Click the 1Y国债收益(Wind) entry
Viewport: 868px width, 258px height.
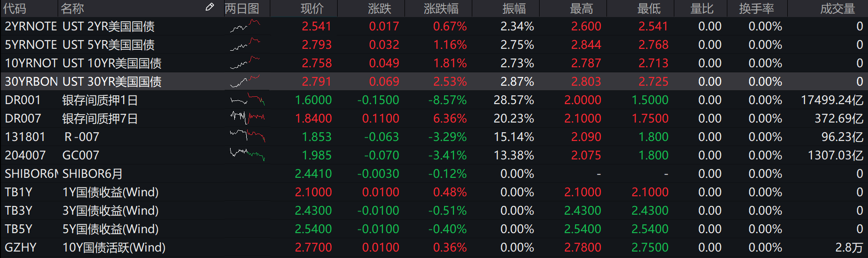pyautogui.click(x=110, y=192)
